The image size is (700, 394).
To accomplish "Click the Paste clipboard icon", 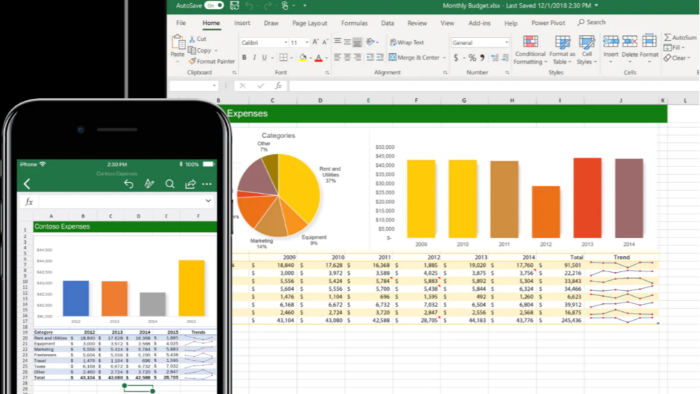I will click(x=178, y=41).
